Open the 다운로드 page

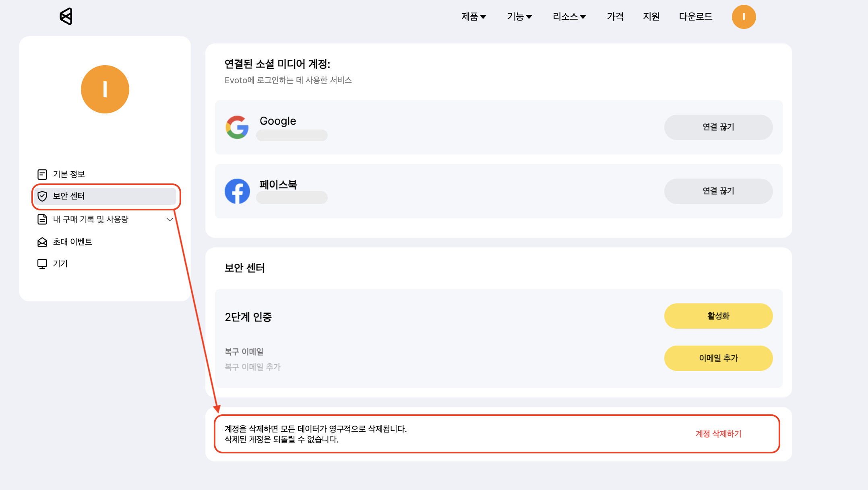coord(695,16)
